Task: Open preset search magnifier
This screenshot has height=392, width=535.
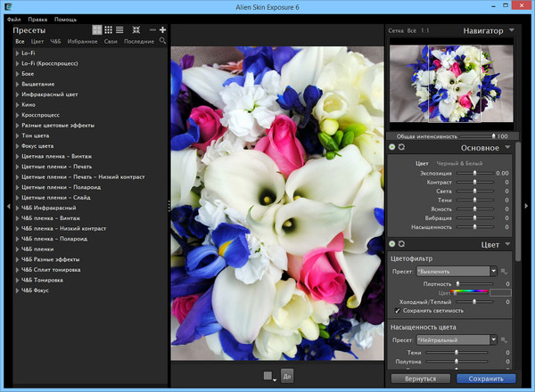Action: (x=162, y=41)
